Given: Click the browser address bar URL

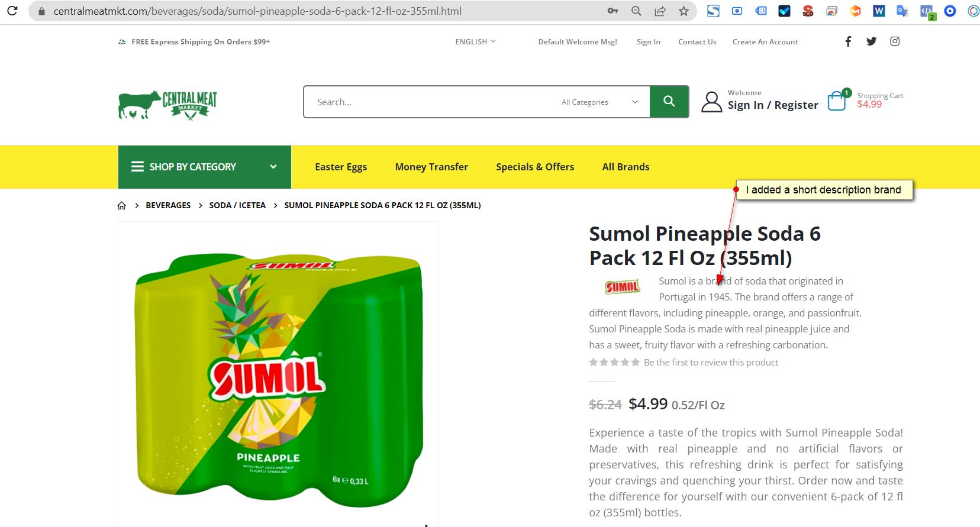Looking at the screenshot, I should (257, 11).
